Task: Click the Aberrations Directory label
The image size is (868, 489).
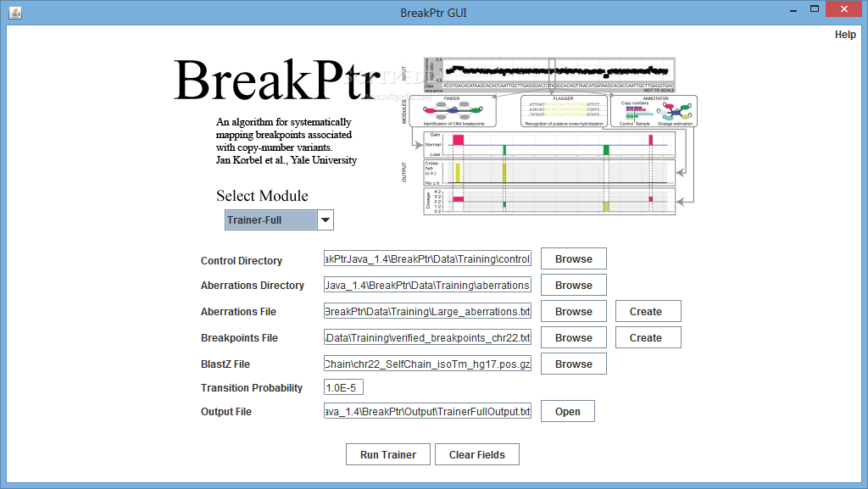Action: [x=253, y=286]
